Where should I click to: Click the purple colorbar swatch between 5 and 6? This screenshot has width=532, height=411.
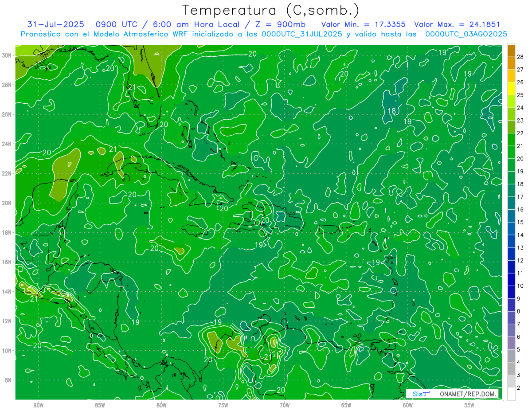pos(511,343)
